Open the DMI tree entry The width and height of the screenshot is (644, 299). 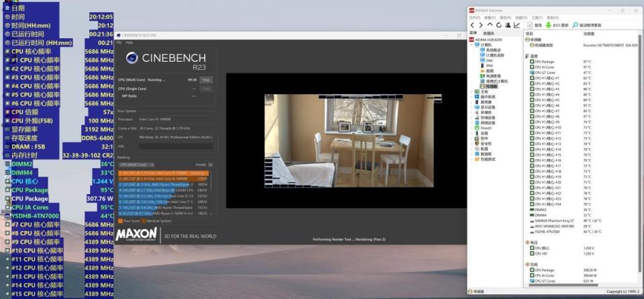pos(486,60)
